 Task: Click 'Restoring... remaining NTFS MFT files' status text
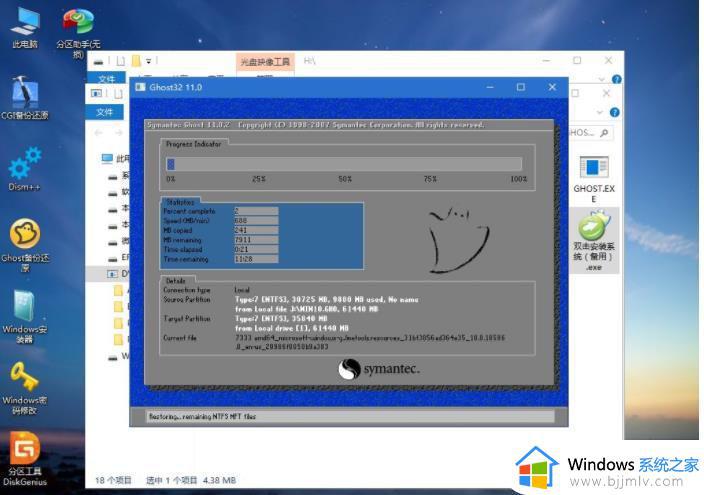202,416
